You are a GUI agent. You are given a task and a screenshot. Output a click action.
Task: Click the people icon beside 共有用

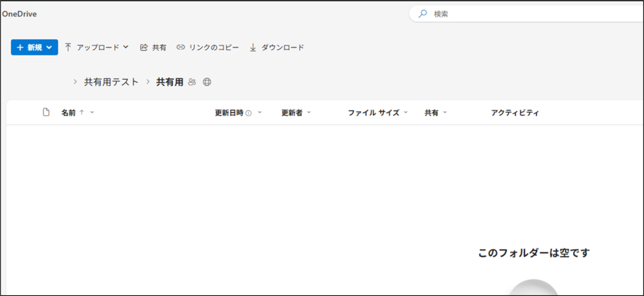[x=192, y=82]
